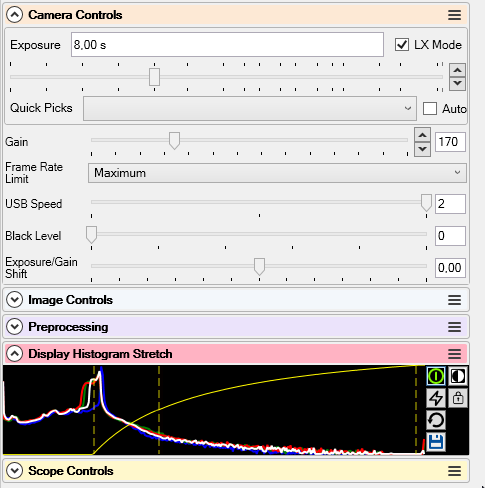Open the Quick Picks dropdown
This screenshot has width=485, height=488.
(250, 108)
